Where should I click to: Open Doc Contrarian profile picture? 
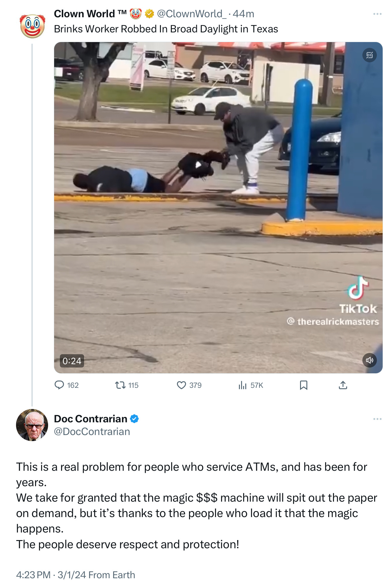click(x=32, y=425)
